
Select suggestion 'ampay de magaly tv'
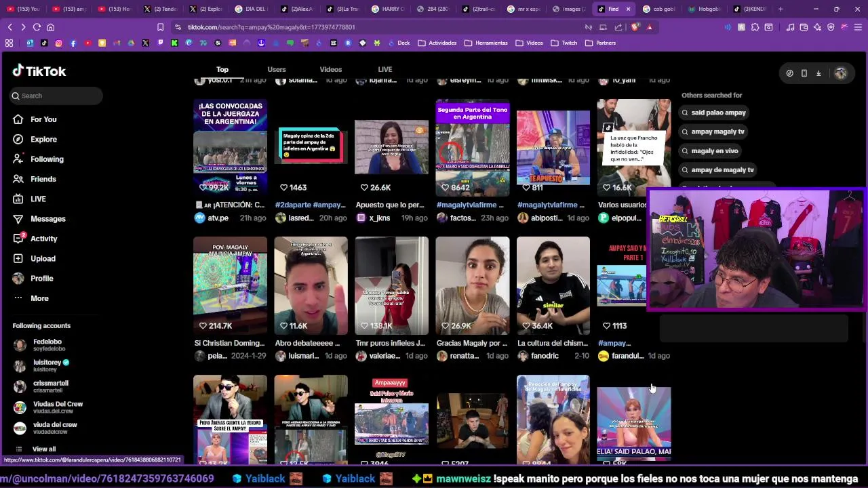pyautogui.click(x=717, y=169)
